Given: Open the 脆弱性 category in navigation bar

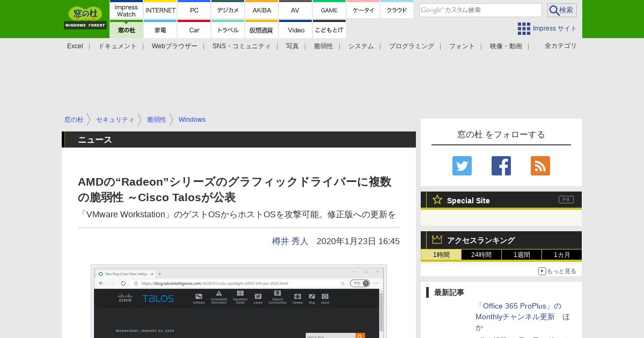Looking at the screenshot, I should (324, 46).
